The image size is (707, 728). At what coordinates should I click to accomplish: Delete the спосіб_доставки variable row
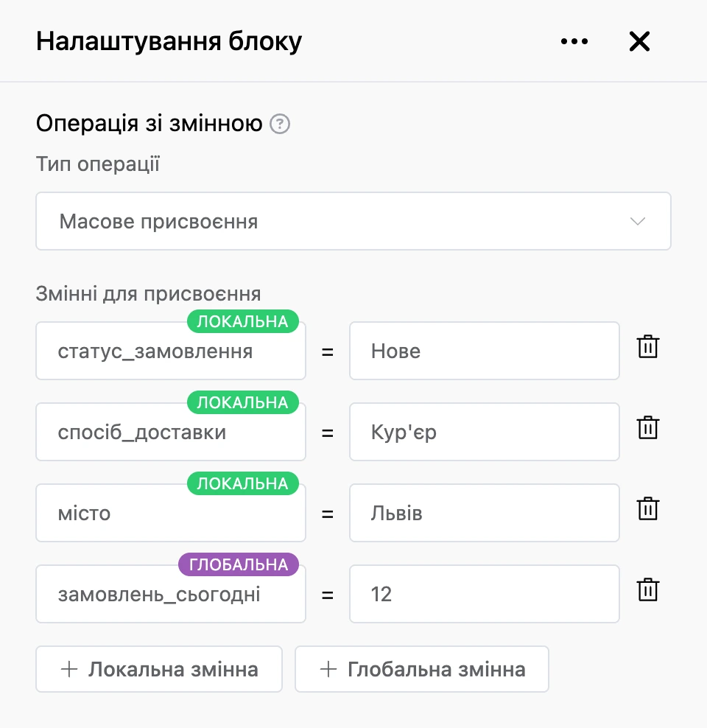coord(647,427)
